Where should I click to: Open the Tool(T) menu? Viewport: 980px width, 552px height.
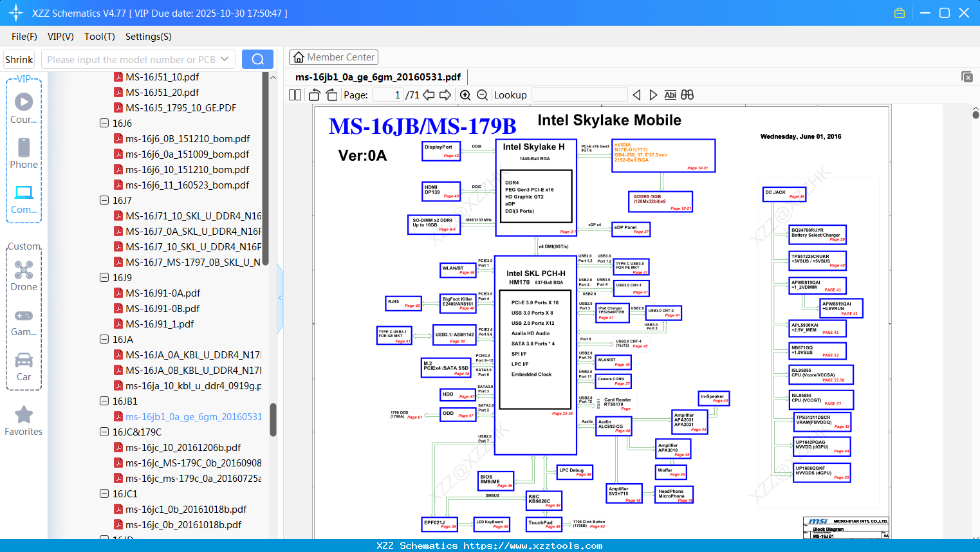pyautogui.click(x=100, y=37)
